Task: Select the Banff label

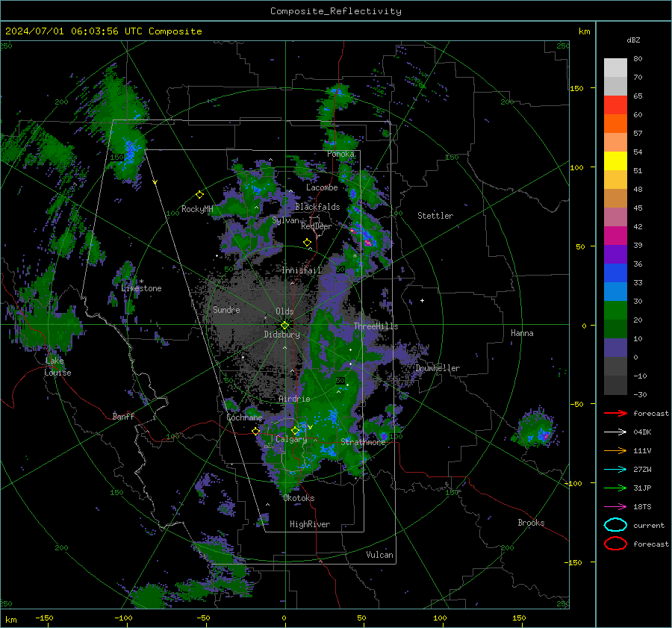Action: point(123,416)
